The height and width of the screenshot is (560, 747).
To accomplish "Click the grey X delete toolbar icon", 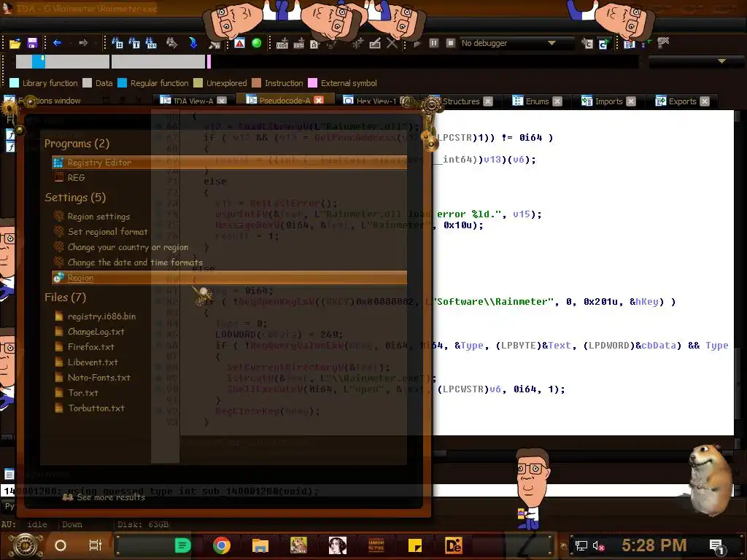I will click(x=392, y=43).
